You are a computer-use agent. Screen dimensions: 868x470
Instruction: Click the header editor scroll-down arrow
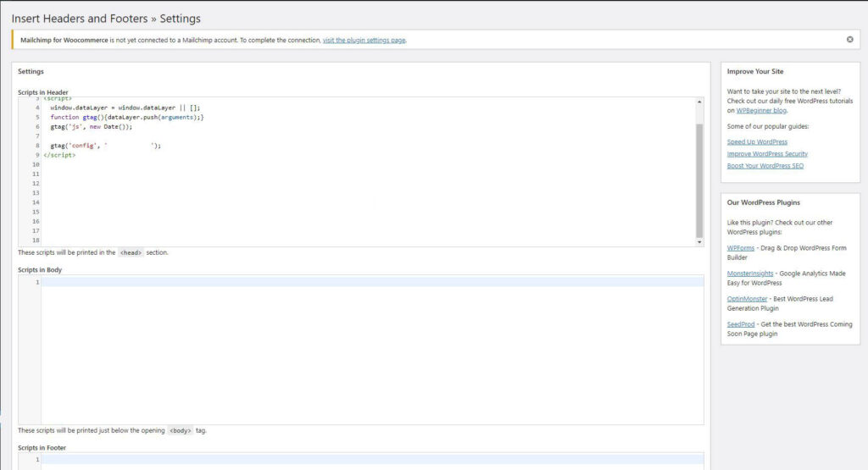tap(699, 241)
